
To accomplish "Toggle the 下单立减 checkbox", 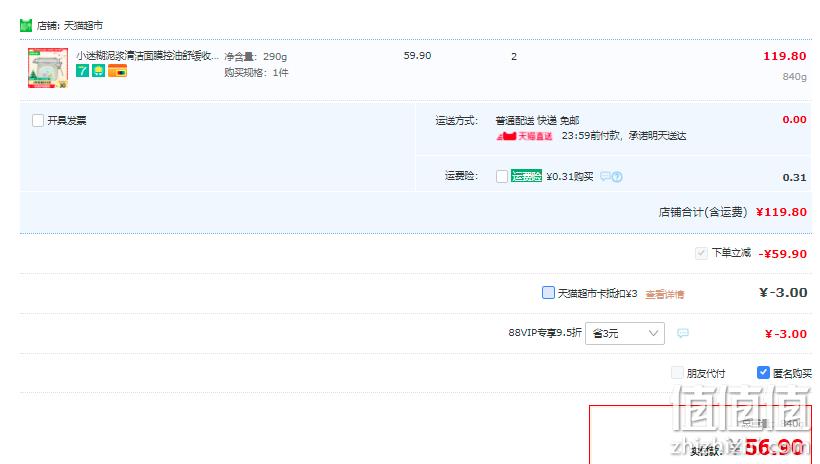I will click(x=701, y=254).
